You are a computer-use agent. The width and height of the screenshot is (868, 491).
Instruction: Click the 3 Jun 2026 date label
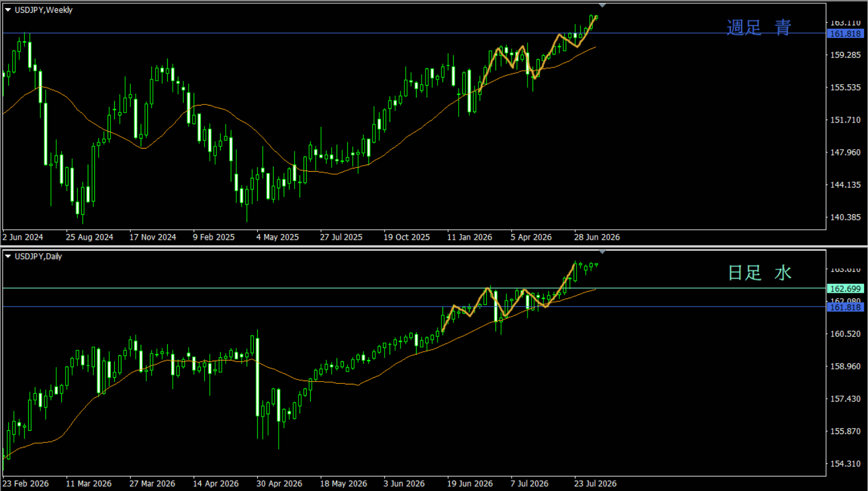[404, 483]
